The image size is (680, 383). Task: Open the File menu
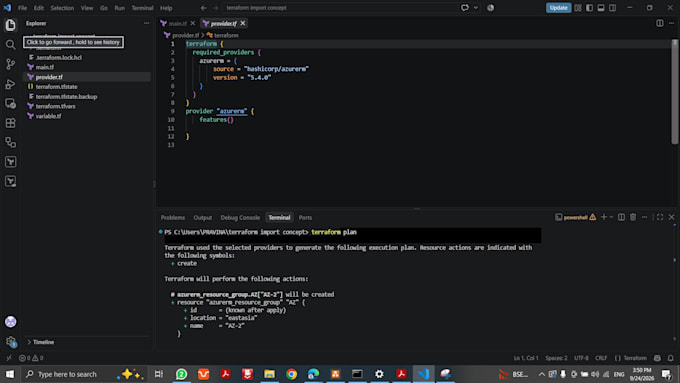(22, 8)
